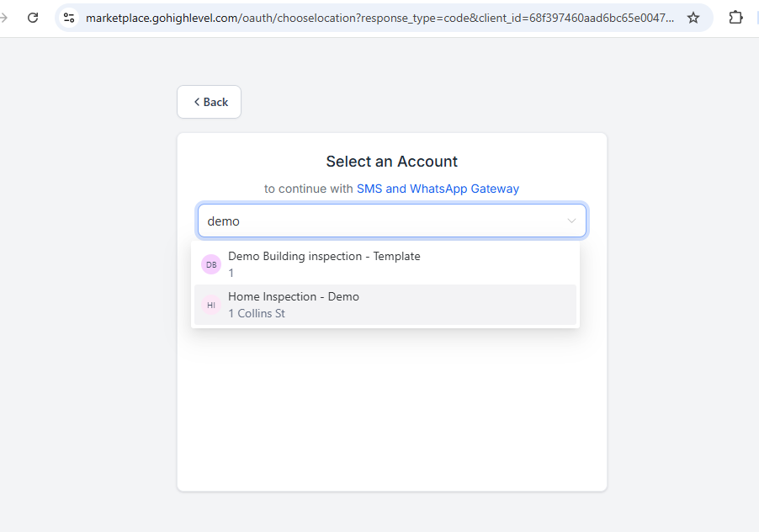Open the SMS and WhatsApp Gateway link
Screen dimensions: 759x532
pos(438,189)
